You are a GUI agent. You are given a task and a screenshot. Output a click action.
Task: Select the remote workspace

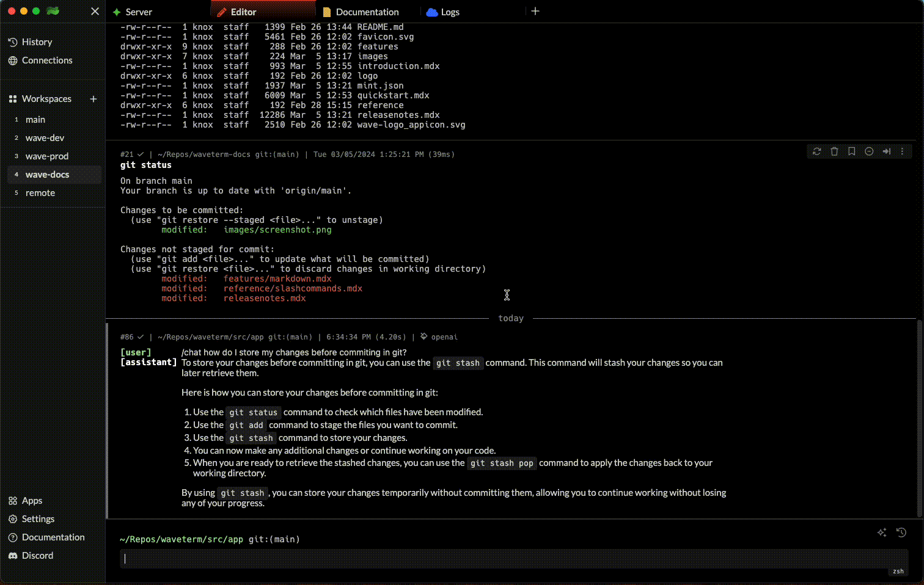(x=54, y=193)
